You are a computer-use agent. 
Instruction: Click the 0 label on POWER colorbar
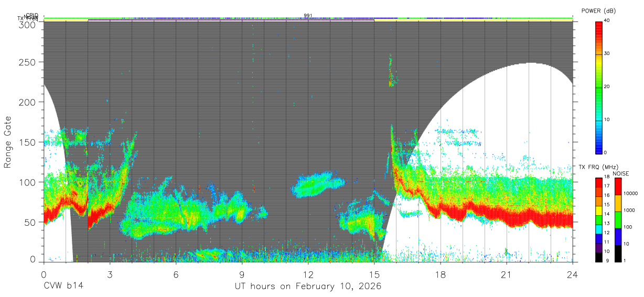[x=606, y=152]
